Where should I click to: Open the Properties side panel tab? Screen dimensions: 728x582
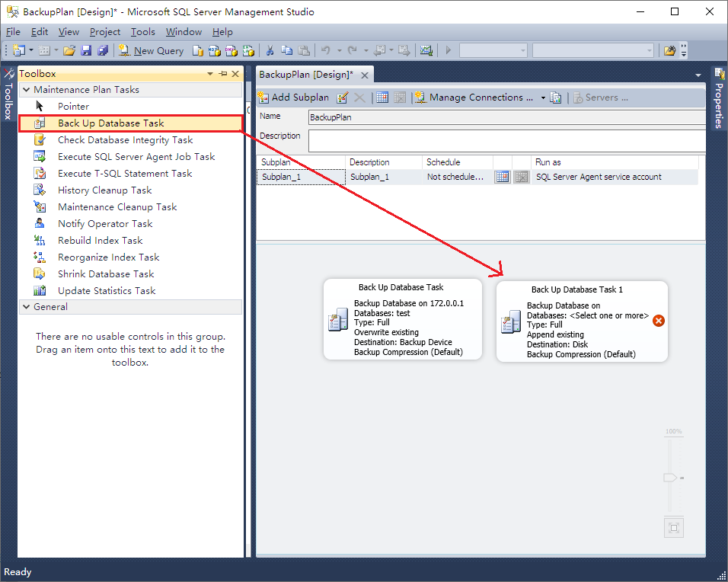click(x=719, y=99)
